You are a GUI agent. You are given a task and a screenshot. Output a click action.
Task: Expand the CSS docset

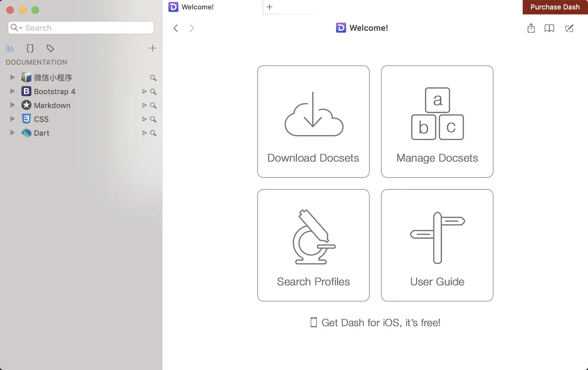[12, 119]
